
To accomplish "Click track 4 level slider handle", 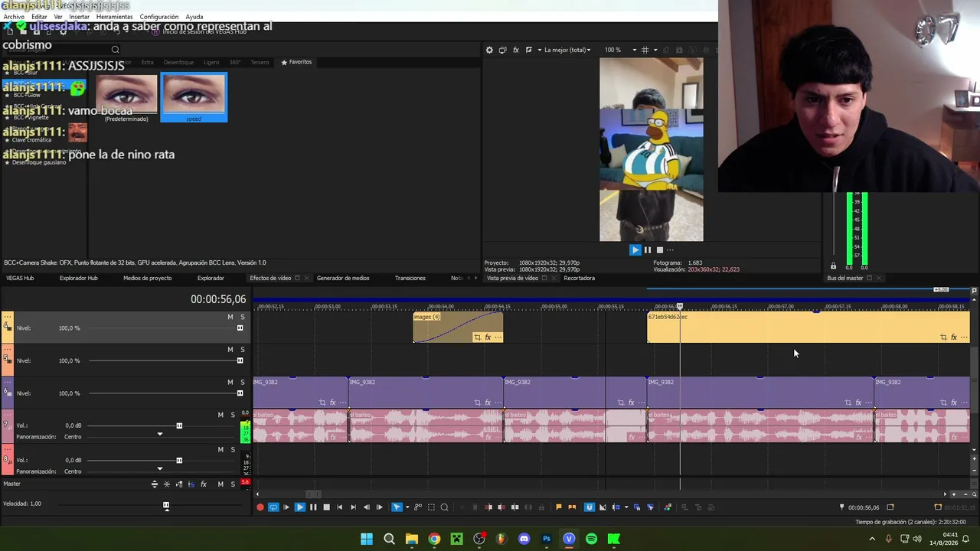I will pyautogui.click(x=240, y=328).
